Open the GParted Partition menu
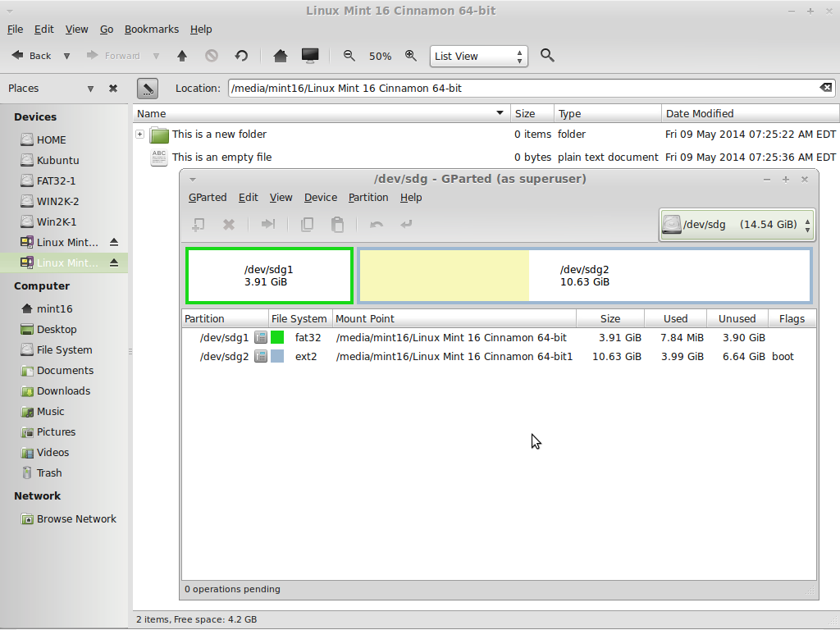Screen dimensions: 840x630 [367, 197]
